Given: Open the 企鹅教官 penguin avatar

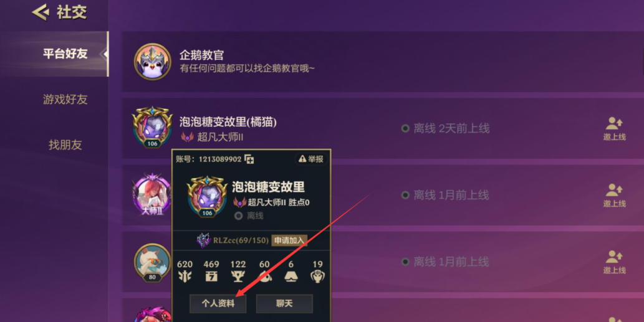Looking at the screenshot, I should (x=152, y=62).
